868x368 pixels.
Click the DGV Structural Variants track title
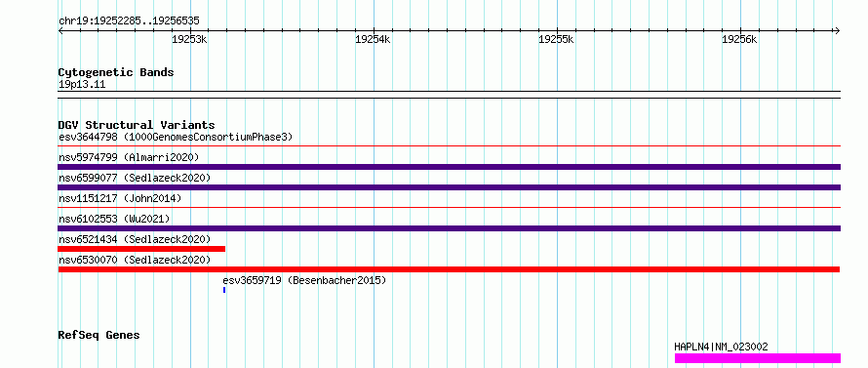coord(137,125)
